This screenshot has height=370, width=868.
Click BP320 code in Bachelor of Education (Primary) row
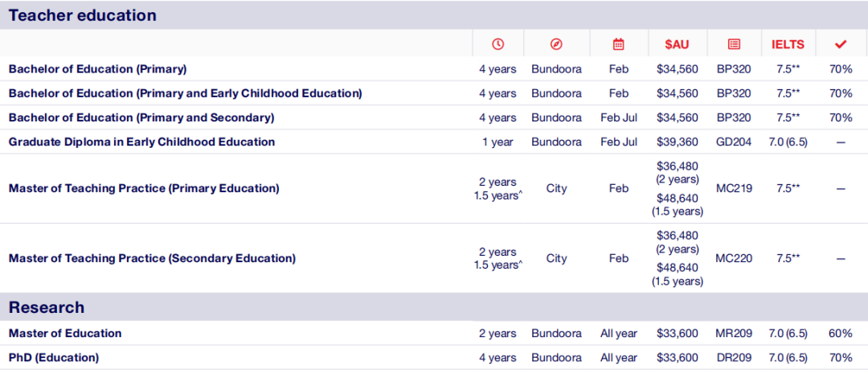[734, 69]
